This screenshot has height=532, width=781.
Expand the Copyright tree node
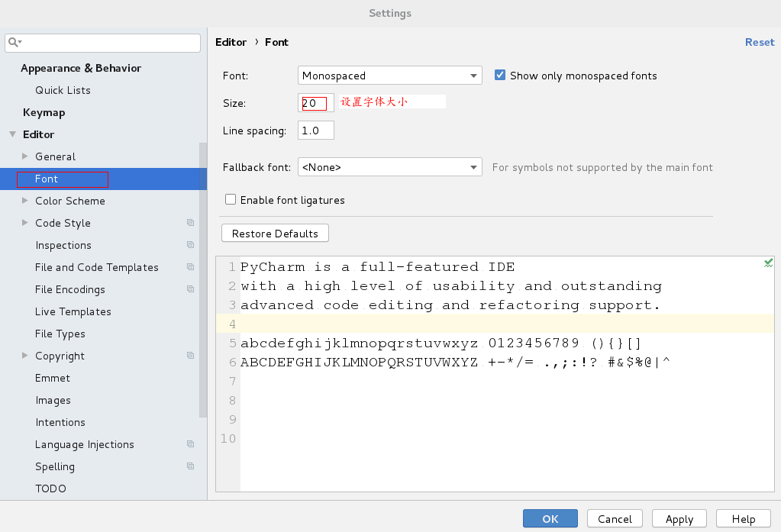point(25,355)
